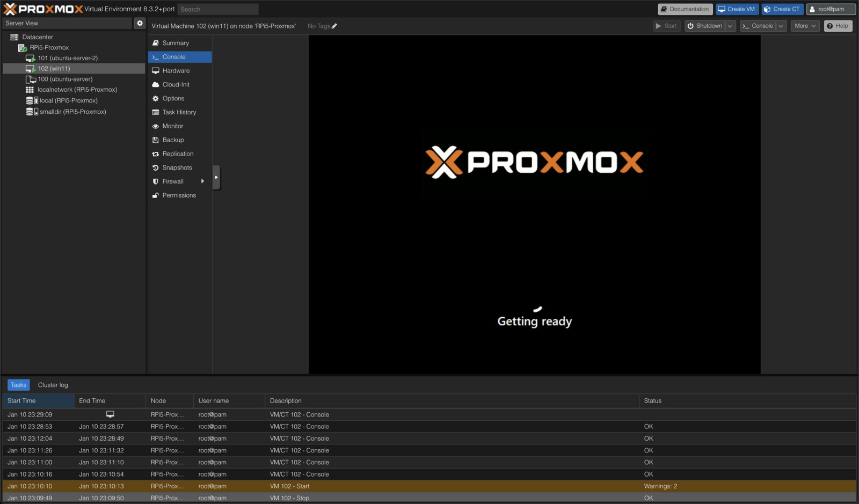Select task started Jan 10 23:12:04
859x504 pixels.
pyautogui.click(x=429, y=439)
